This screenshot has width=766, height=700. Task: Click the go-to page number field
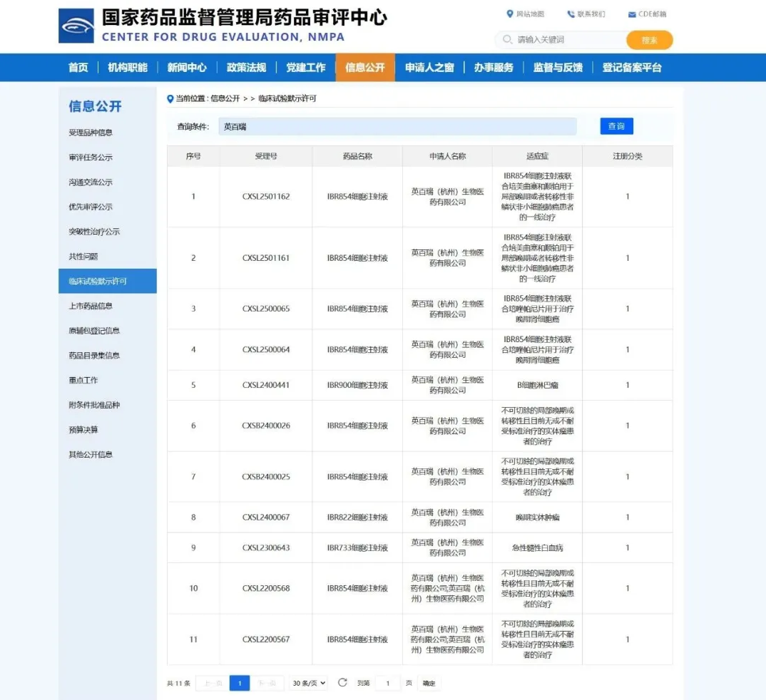click(388, 683)
